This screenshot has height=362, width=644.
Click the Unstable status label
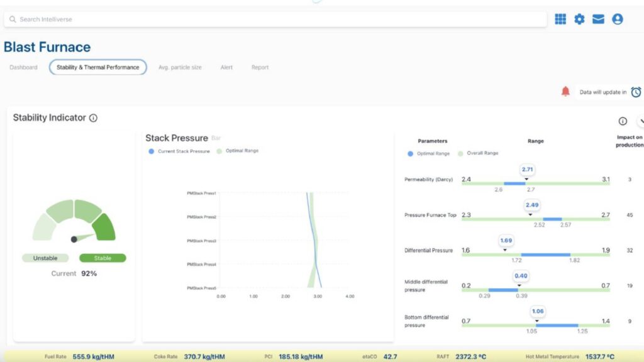(x=45, y=258)
